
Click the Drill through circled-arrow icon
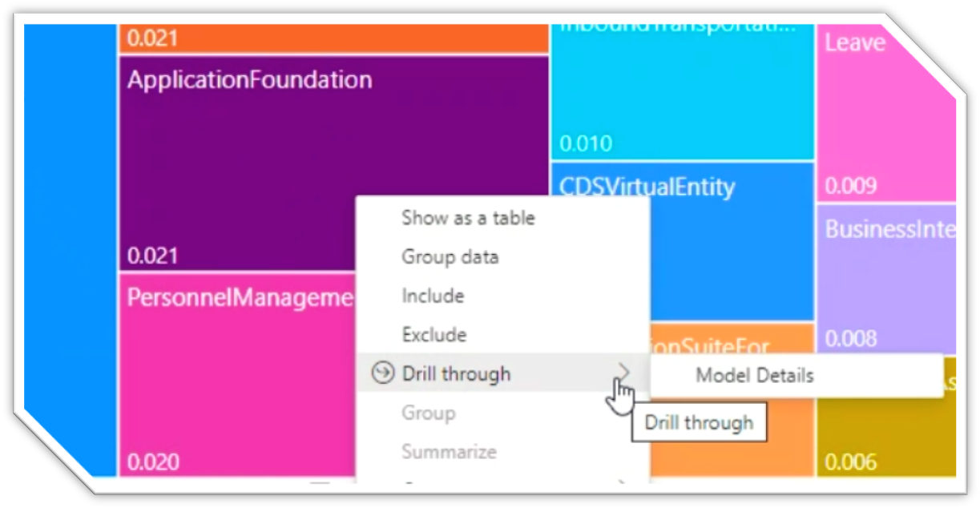[x=385, y=373]
